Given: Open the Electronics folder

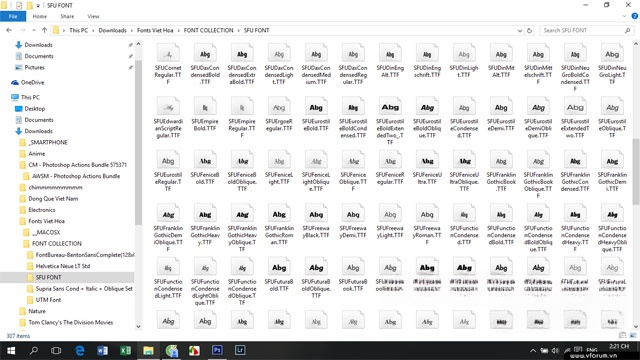Looking at the screenshot, I should 42,210.
